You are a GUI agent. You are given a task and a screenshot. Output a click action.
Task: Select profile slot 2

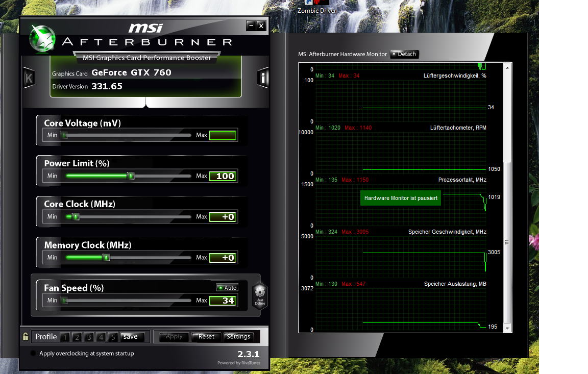(77, 337)
